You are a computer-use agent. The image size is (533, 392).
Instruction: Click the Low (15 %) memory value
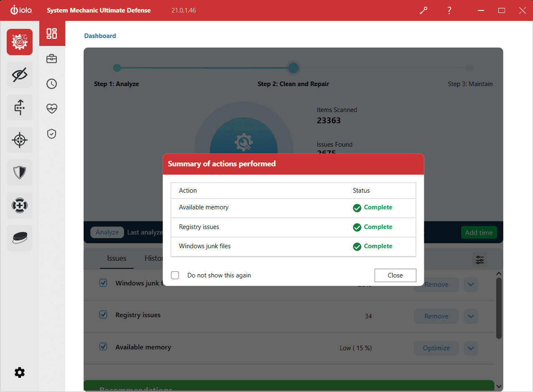coord(356,348)
